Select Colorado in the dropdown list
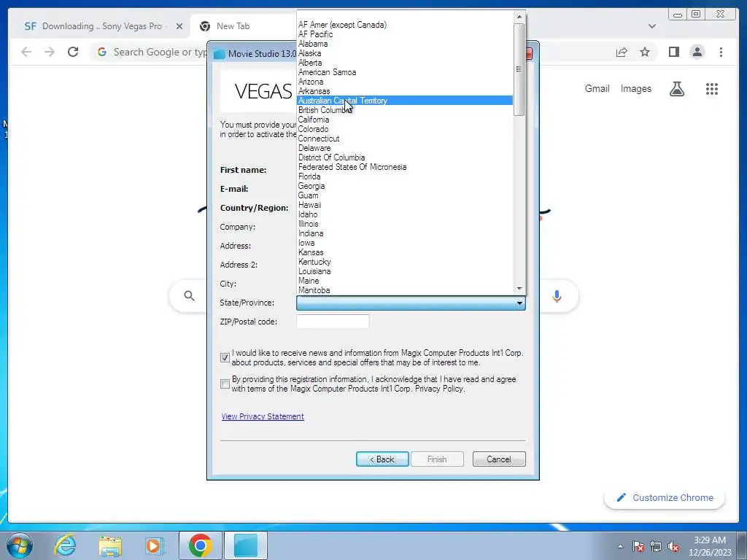 coord(404,129)
